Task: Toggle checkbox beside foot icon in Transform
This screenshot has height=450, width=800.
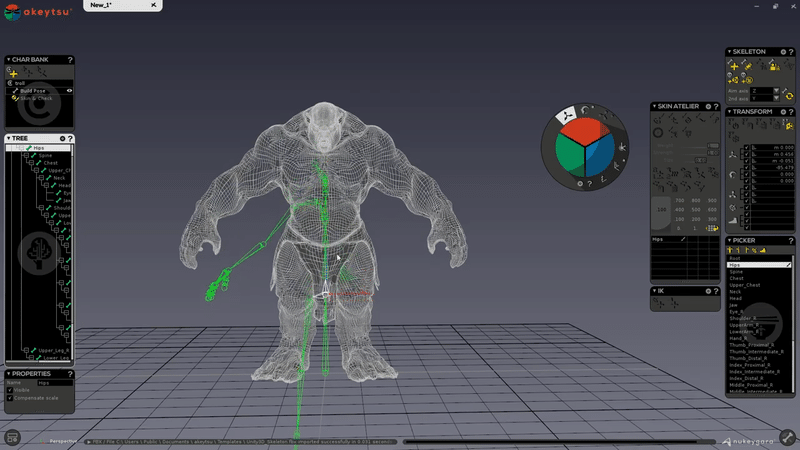Action: click(747, 220)
